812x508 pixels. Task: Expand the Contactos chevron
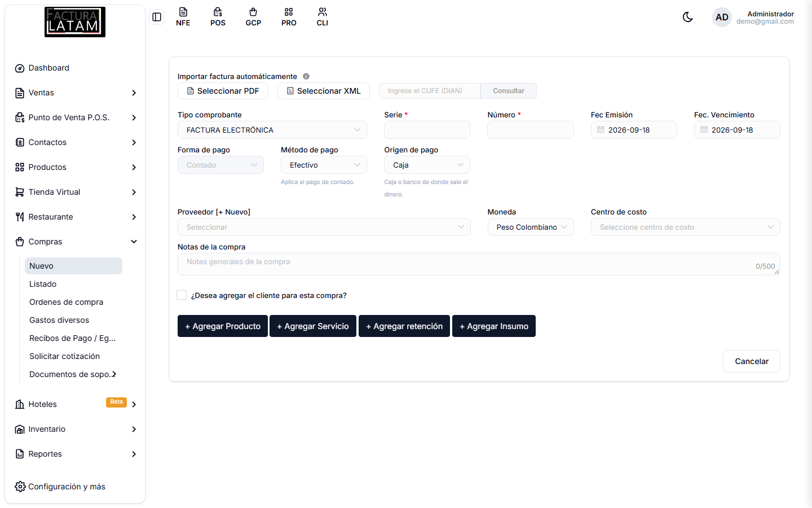[134, 143]
